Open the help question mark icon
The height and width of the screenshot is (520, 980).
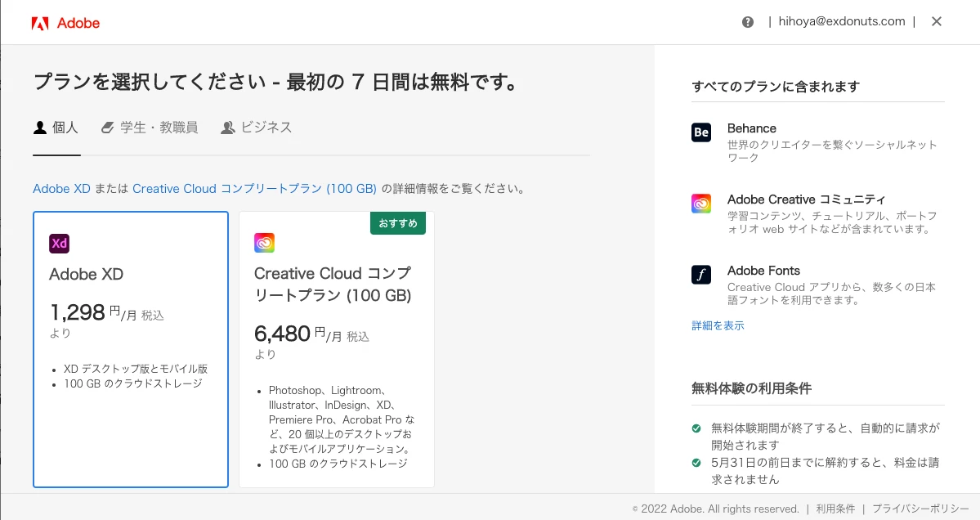point(748,22)
